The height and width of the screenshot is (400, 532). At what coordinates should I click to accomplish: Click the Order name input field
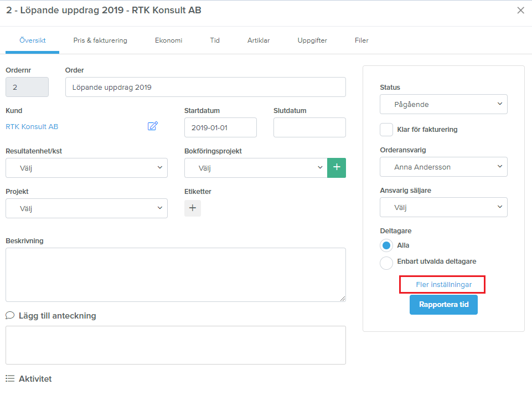tap(205, 87)
